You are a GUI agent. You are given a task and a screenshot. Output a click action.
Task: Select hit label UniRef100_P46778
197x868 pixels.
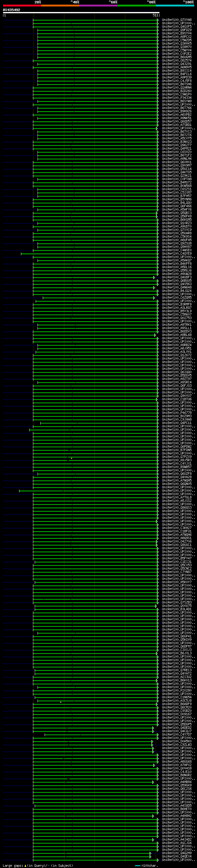[x=177, y=413]
